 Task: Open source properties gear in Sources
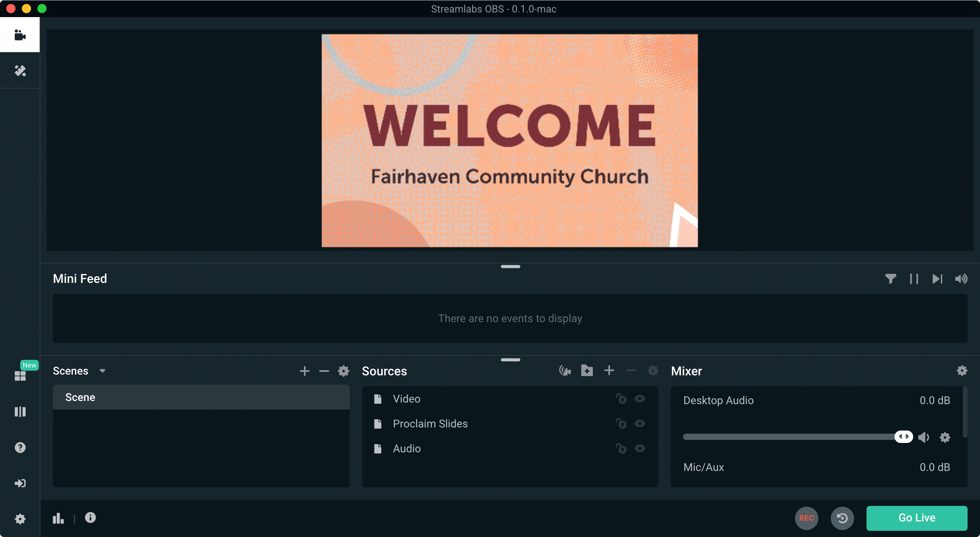[653, 371]
